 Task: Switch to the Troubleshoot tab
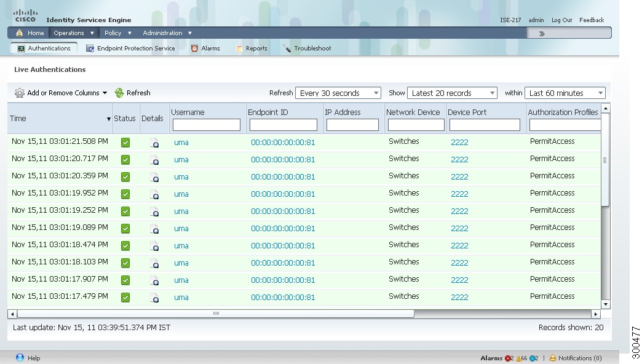click(x=307, y=49)
